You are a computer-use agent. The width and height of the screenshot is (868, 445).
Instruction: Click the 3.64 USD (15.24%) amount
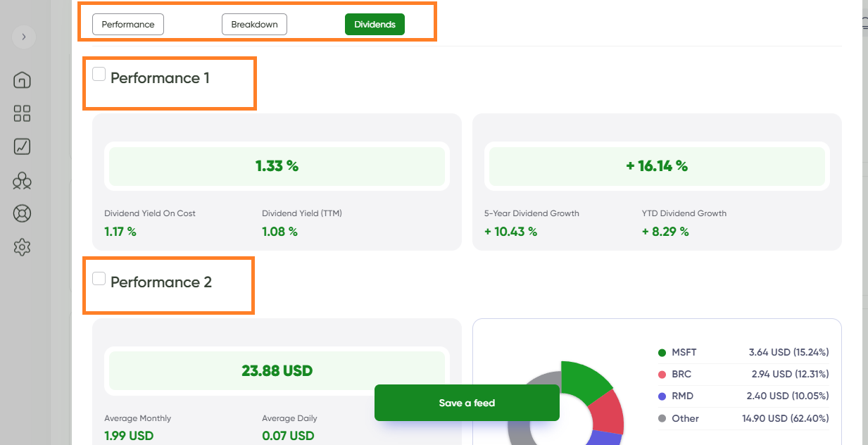pos(789,352)
